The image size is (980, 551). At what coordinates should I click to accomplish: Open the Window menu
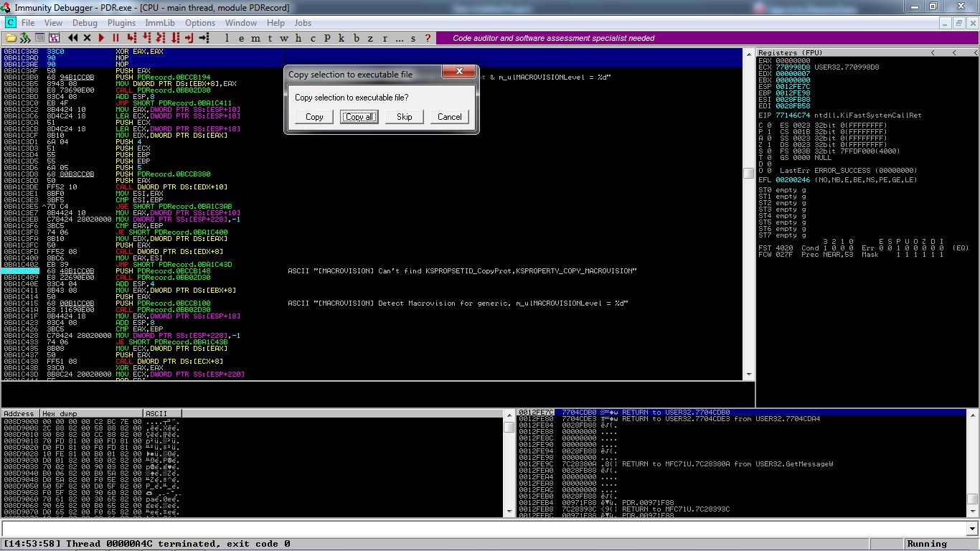pyautogui.click(x=241, y=23)
